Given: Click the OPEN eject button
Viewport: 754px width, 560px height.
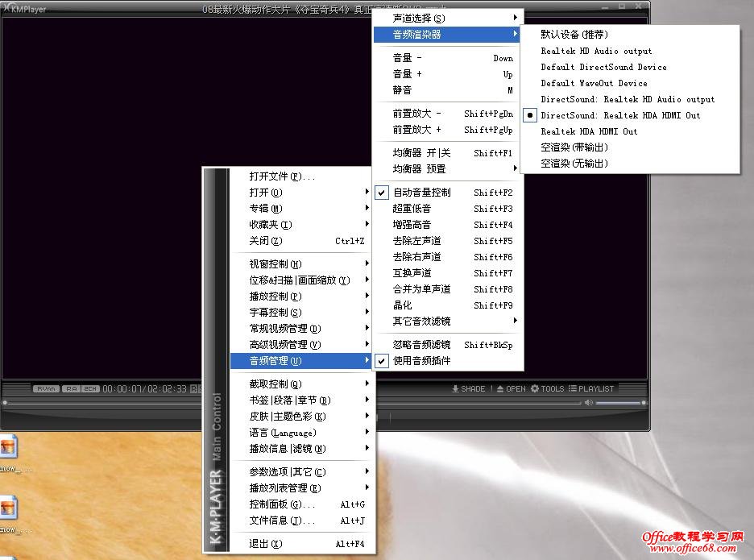Looking at the screenshot, I should (x=511, y=388).
